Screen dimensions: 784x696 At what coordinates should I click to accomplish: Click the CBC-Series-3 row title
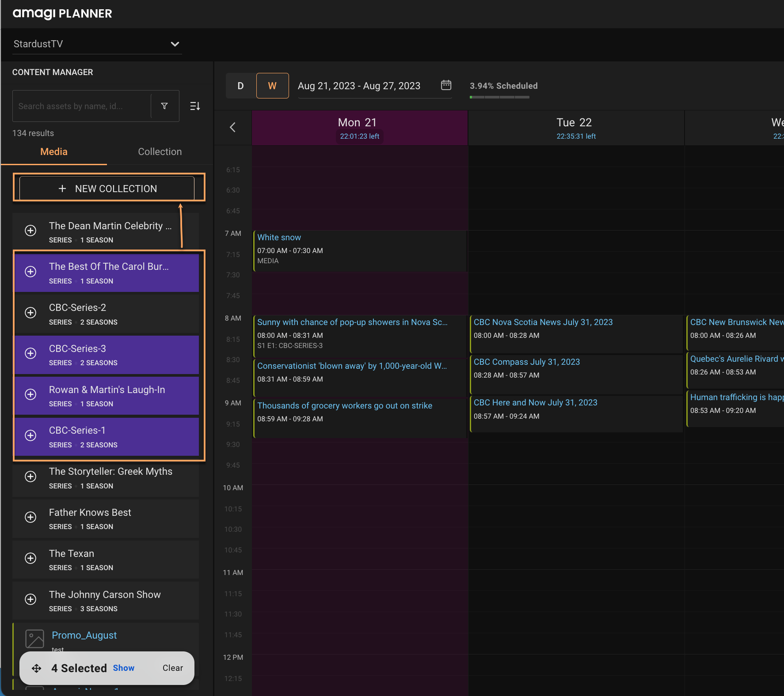77,348
